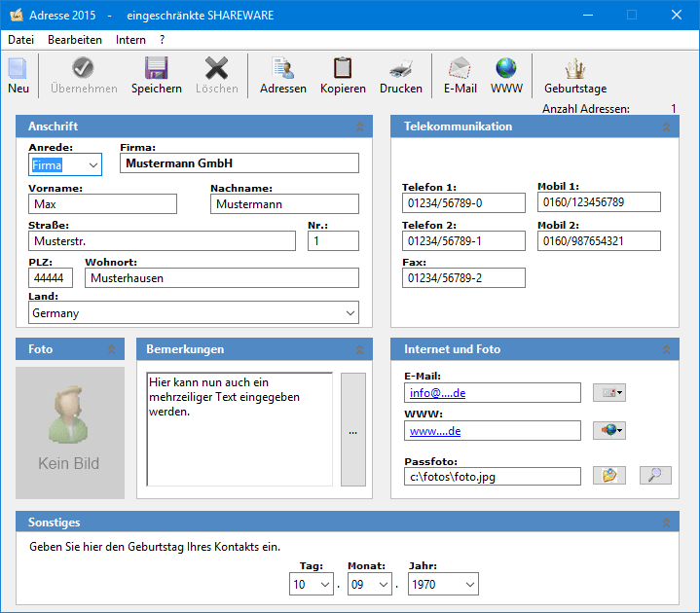Screen dimensions: 700x613
Task: Save with the Speichern floppy icon
Action: click(156, 68)
